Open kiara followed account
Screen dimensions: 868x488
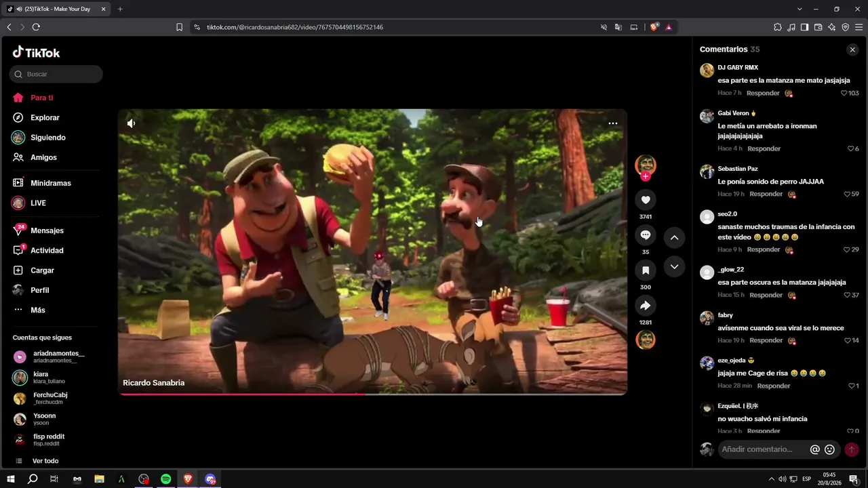tap(39, 378)
